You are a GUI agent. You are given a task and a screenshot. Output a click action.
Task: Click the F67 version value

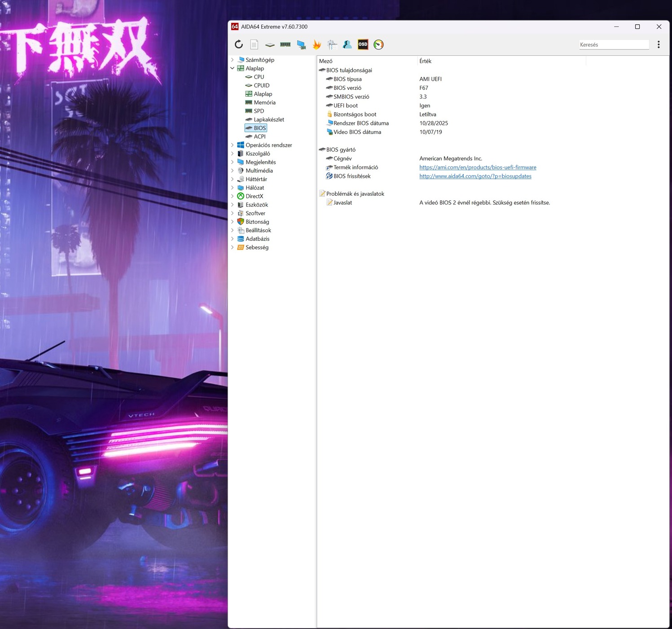[424, 88]
